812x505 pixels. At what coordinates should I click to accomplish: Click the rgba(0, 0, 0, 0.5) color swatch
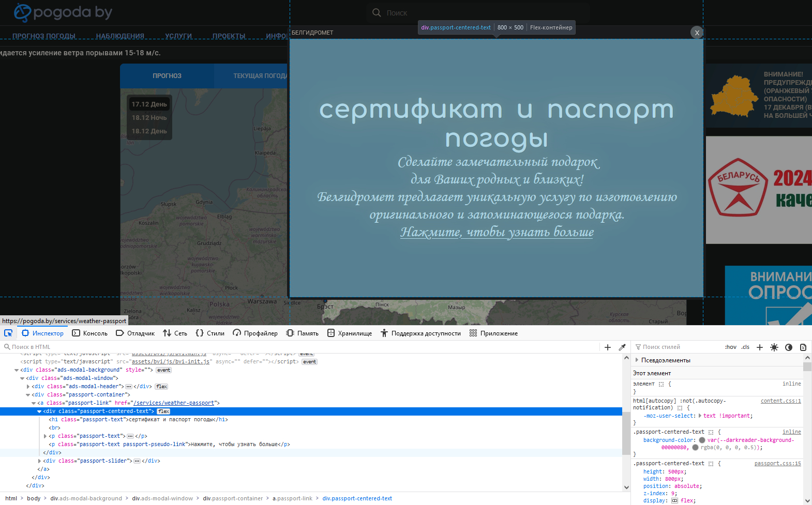tap(695, 448)
